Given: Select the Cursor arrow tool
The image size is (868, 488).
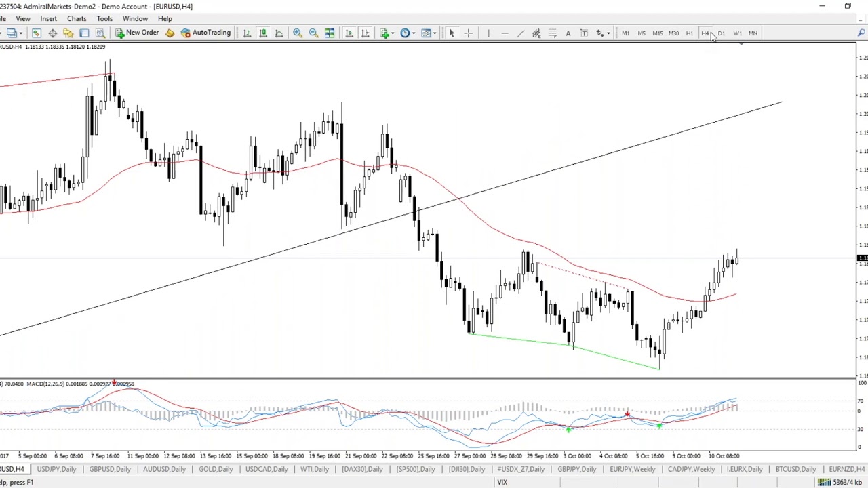Looking at the screenshot, I should (x=451, y=33).
